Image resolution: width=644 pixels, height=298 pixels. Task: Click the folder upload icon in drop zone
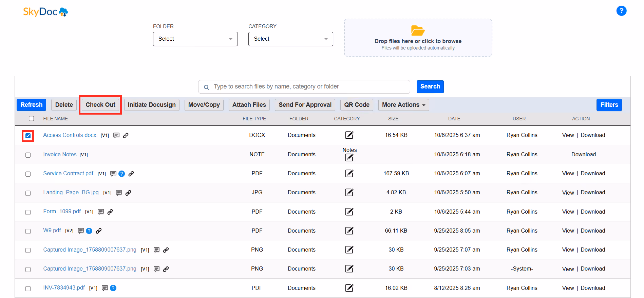point(418,31)
